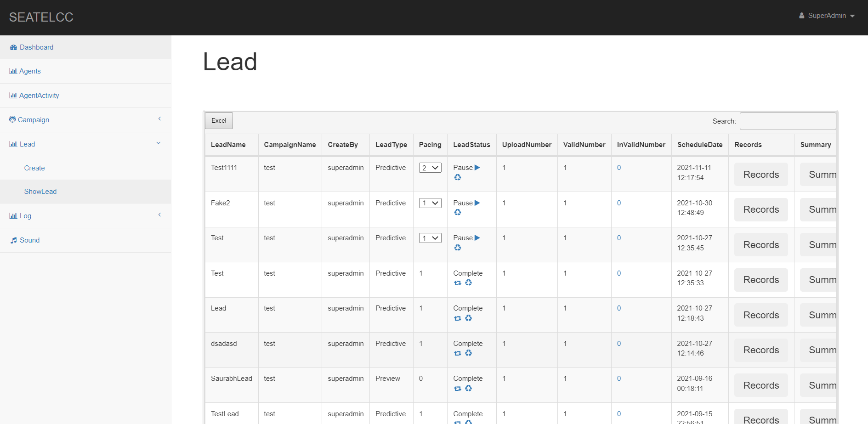Click into the Search input field
This screenshot has height=424, width=868.
point(788,121)
